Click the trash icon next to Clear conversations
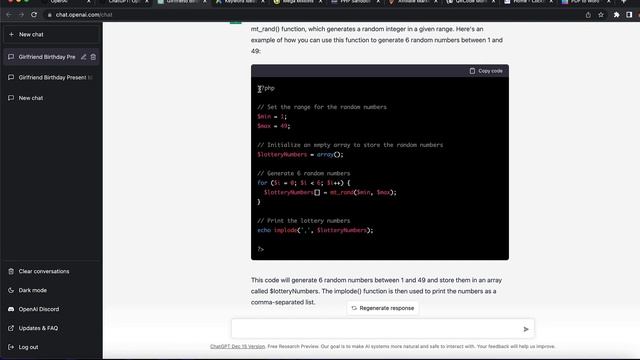 [11, 271]
